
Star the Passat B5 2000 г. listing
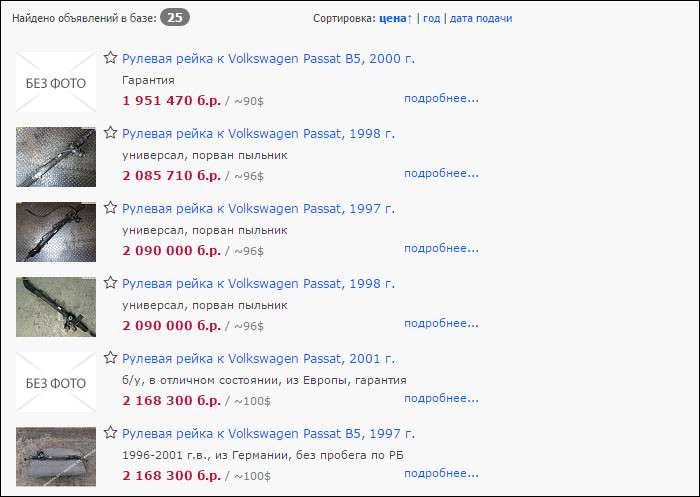pos(110,58)
